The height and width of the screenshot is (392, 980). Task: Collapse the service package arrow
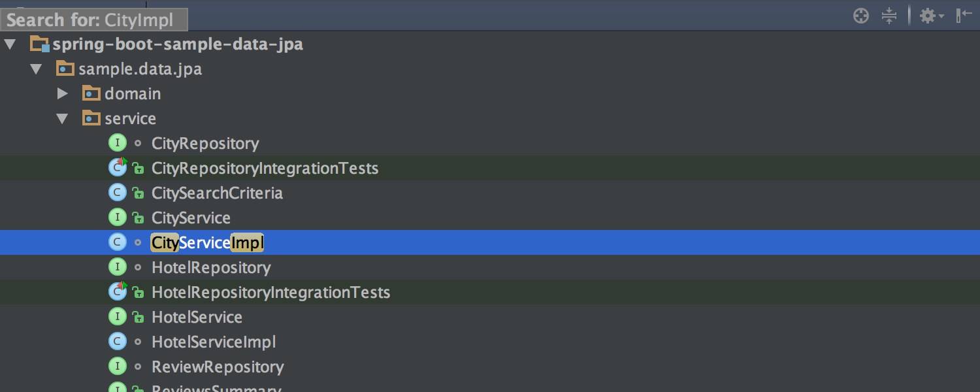pos(62,119)
